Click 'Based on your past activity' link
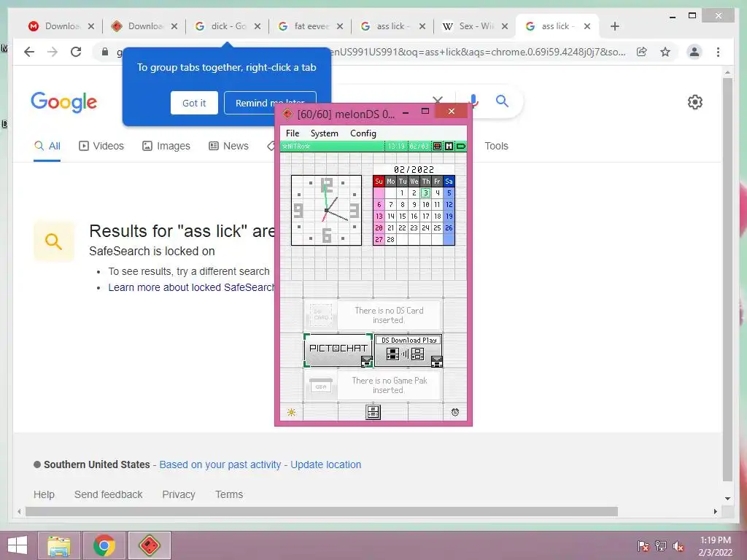Image resolution: width=747 pixels, height=560 pixels. pyautogui.click(x=220, y=464)
